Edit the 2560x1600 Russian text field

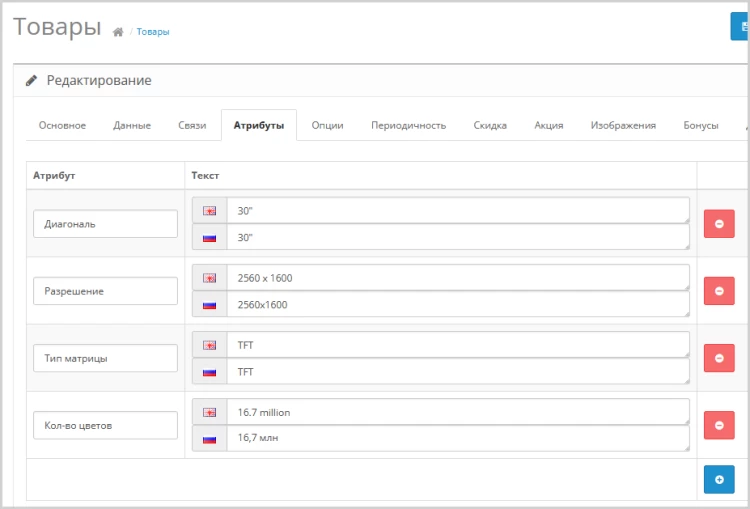click(458, 304)
